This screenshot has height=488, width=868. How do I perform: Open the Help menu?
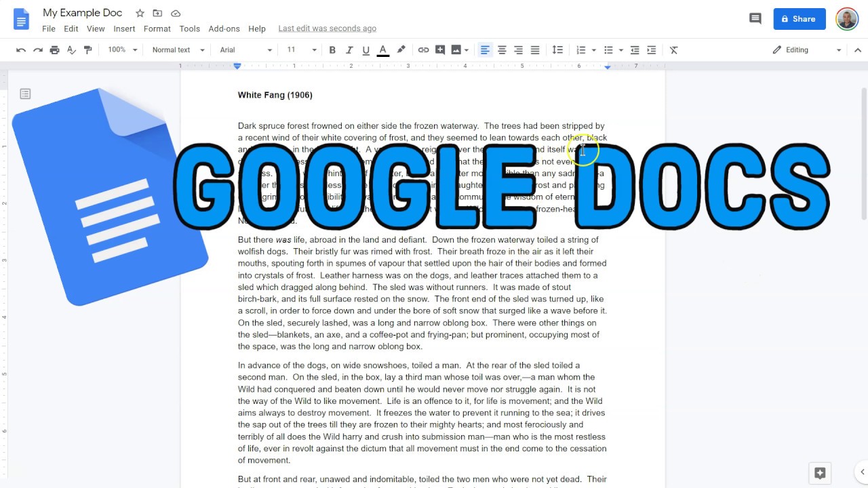tap(257, 28)
